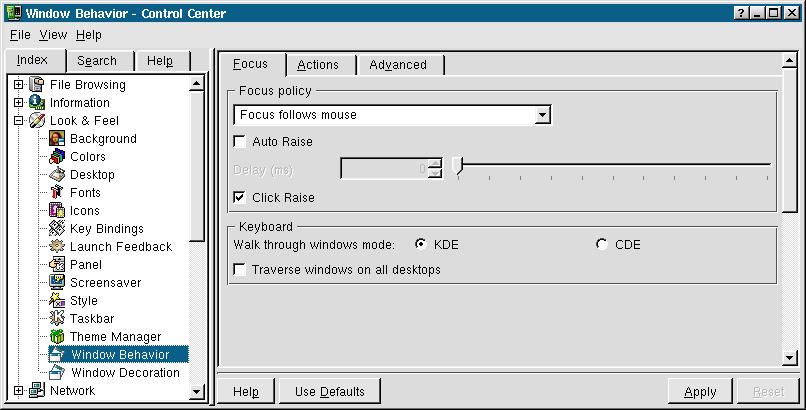Open the View menu

click(53, 35)
